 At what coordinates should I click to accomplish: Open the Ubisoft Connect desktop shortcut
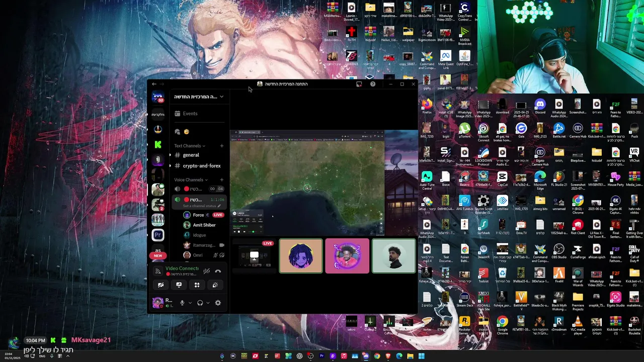pos(484,132)
